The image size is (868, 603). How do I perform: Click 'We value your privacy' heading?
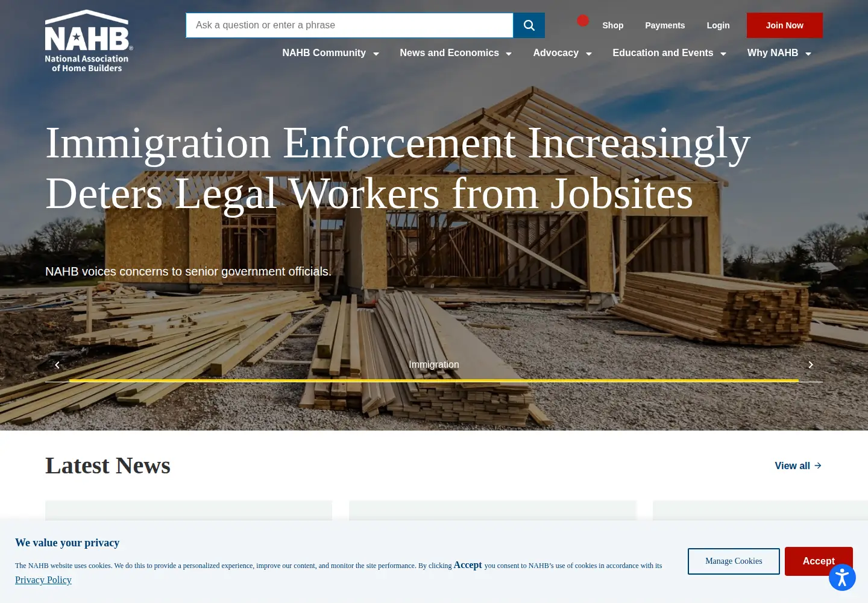(68, 543)
